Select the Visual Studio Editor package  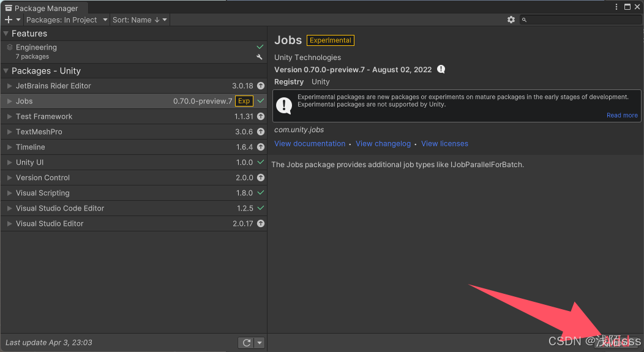134,223
